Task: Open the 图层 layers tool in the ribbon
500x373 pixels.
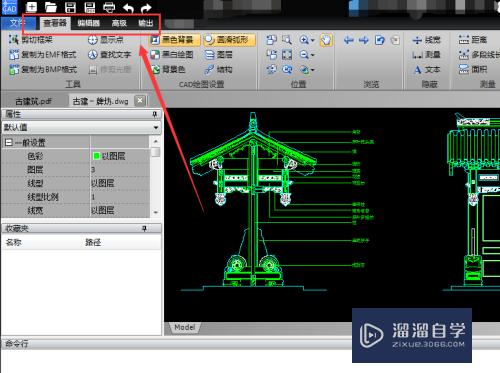Action: 219,55
